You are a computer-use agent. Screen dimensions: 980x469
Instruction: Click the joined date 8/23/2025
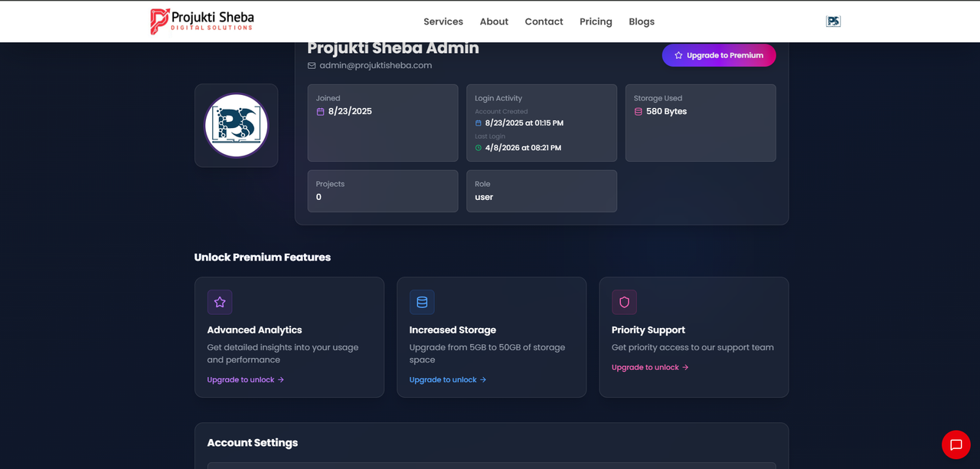coord(350,112)
